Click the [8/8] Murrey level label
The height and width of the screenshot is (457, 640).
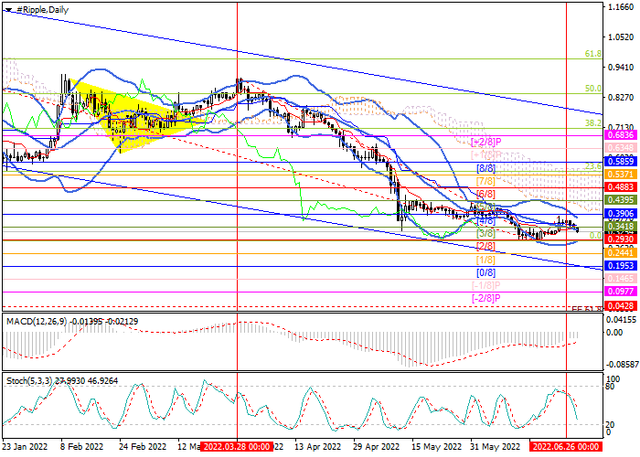pos(486,169)
